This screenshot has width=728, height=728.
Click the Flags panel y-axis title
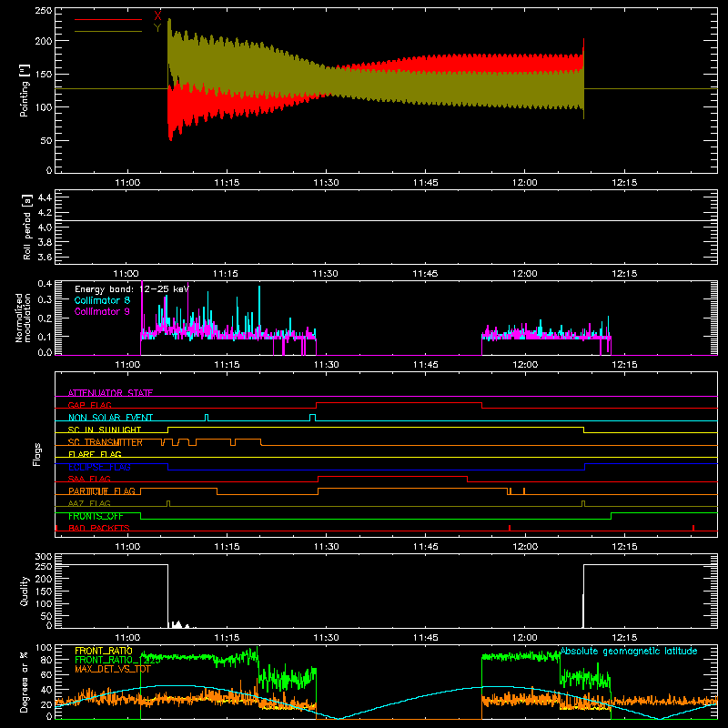(36, 454)
